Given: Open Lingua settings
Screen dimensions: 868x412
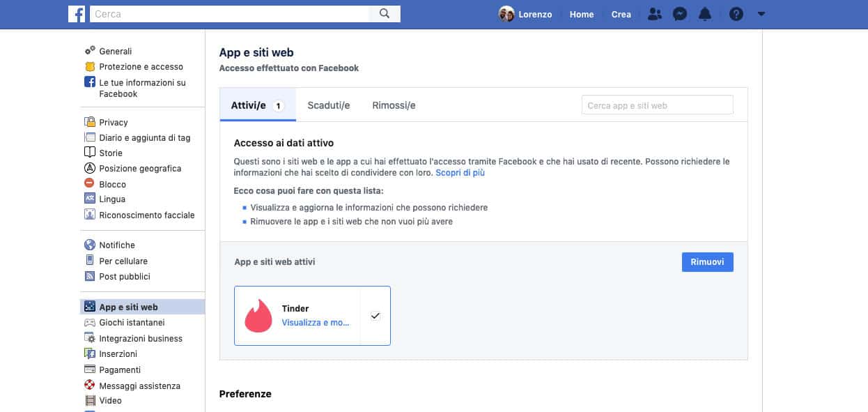Looking at the screenshot, I should point(112,199).
